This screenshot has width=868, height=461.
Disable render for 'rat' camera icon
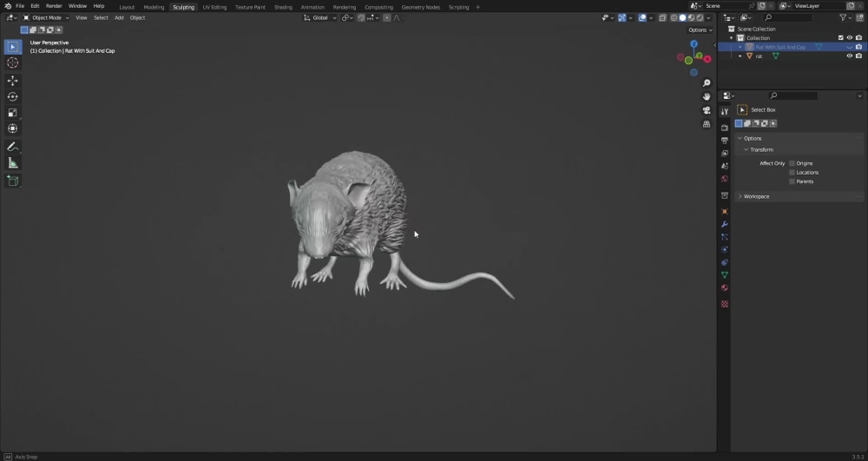coord(858,56)
